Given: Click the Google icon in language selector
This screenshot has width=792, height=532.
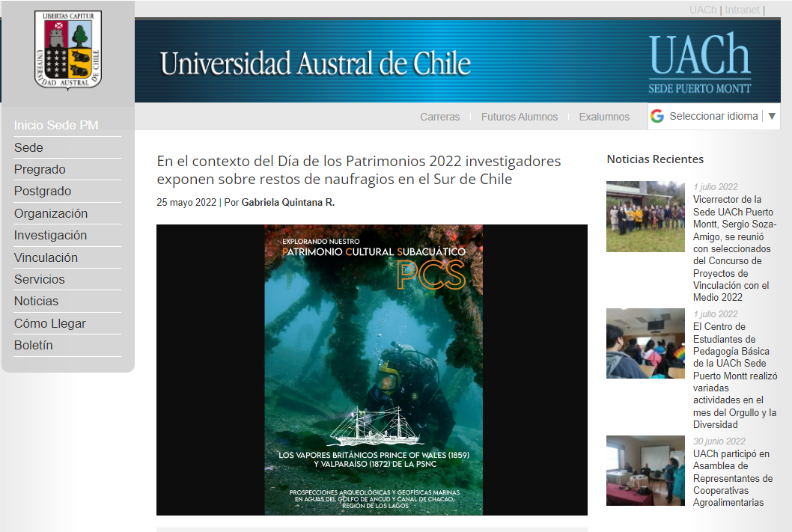Looking at the screenshot, I should click(657, 116).
